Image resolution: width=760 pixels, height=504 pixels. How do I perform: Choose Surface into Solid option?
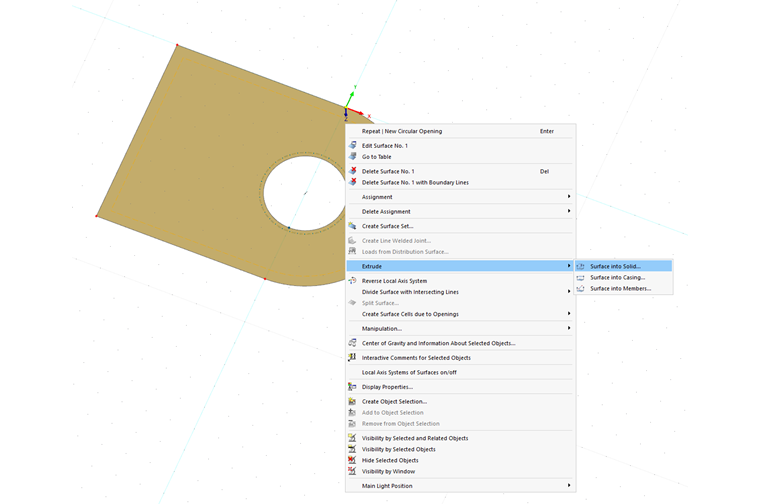623,266
